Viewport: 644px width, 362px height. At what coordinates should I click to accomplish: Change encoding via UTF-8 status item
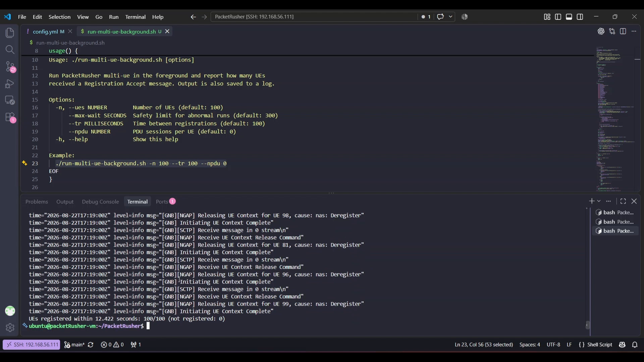click(553, 345)
